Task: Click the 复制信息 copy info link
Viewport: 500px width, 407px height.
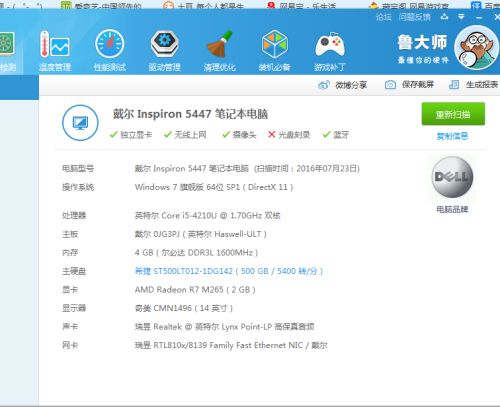Action: (x=452, y=136)
